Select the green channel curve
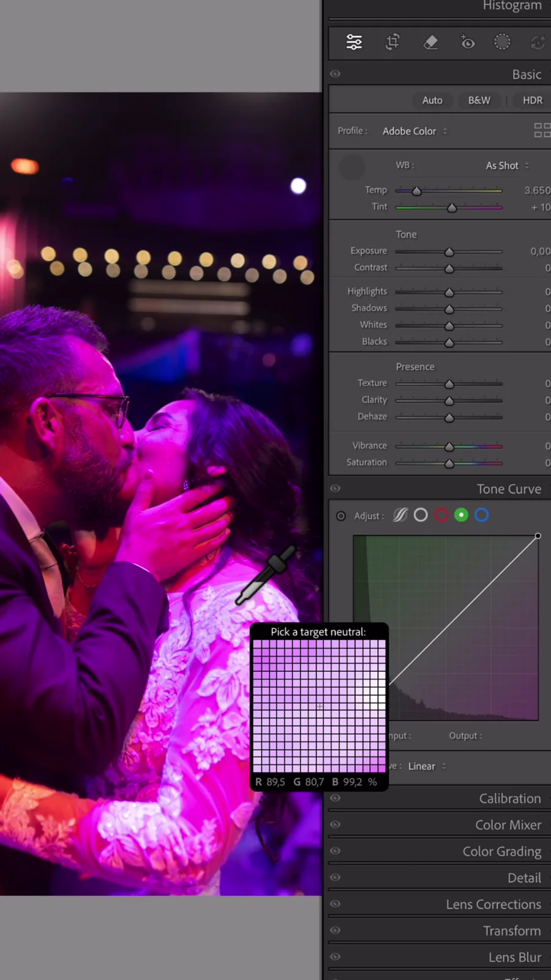551x980 pixels. point(462,515)
